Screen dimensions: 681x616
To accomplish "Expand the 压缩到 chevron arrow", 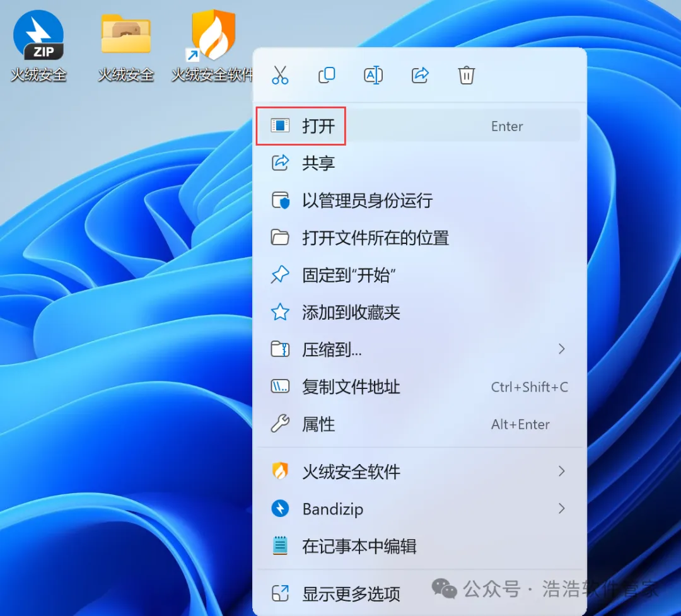I will (x=562, y=349).
